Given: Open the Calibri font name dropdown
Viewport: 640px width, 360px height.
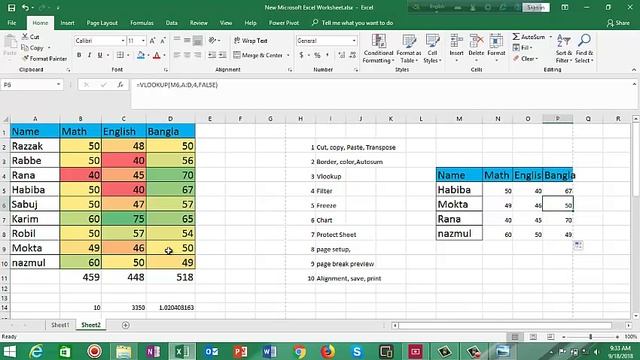Looking at the screenshot, I should [x=123, y=41].
